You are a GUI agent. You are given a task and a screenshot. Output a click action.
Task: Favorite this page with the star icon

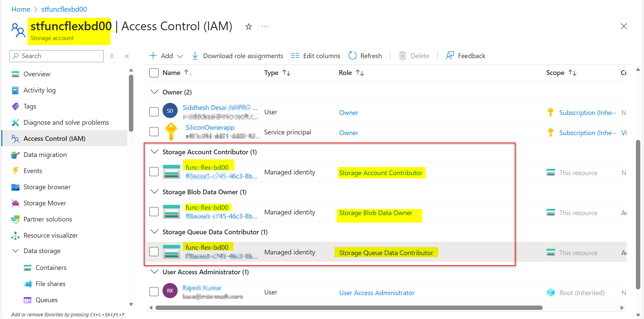pos(248,27)
